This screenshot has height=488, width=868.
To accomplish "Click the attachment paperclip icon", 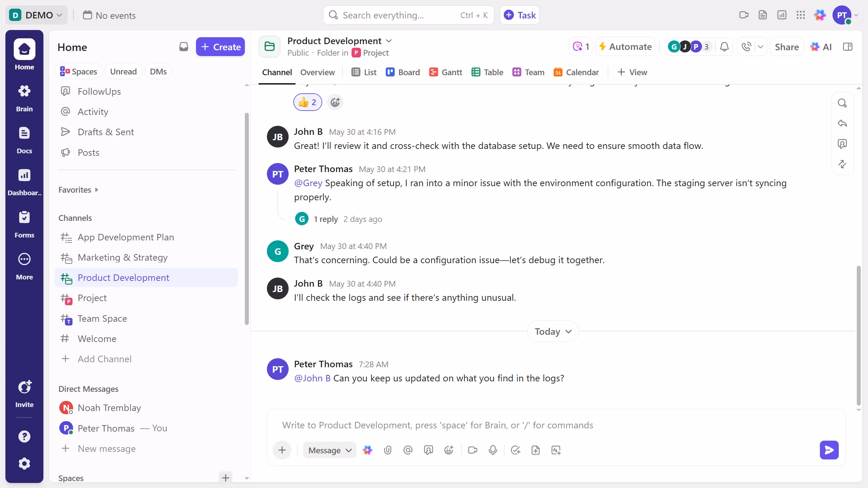I will tap(387, 450).
